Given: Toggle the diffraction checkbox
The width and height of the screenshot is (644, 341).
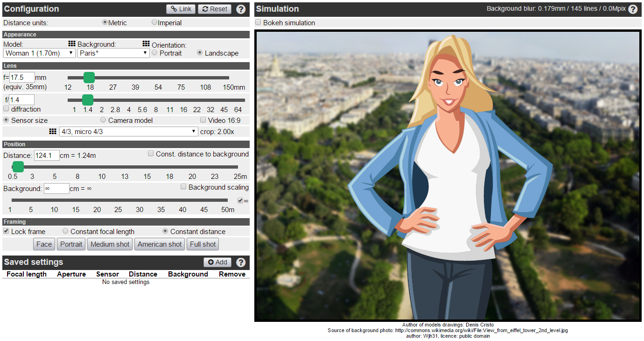Looking at the screenshot, I should (7, 109).
